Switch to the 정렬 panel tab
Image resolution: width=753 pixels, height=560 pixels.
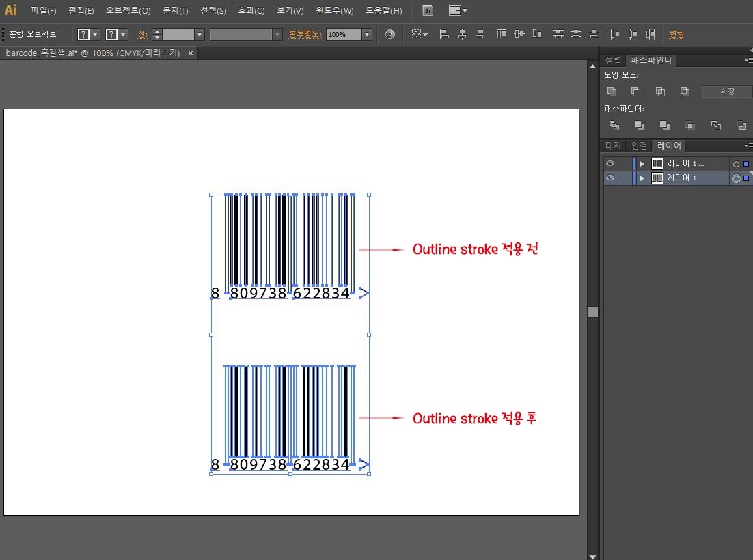click(x=613, y=61)
